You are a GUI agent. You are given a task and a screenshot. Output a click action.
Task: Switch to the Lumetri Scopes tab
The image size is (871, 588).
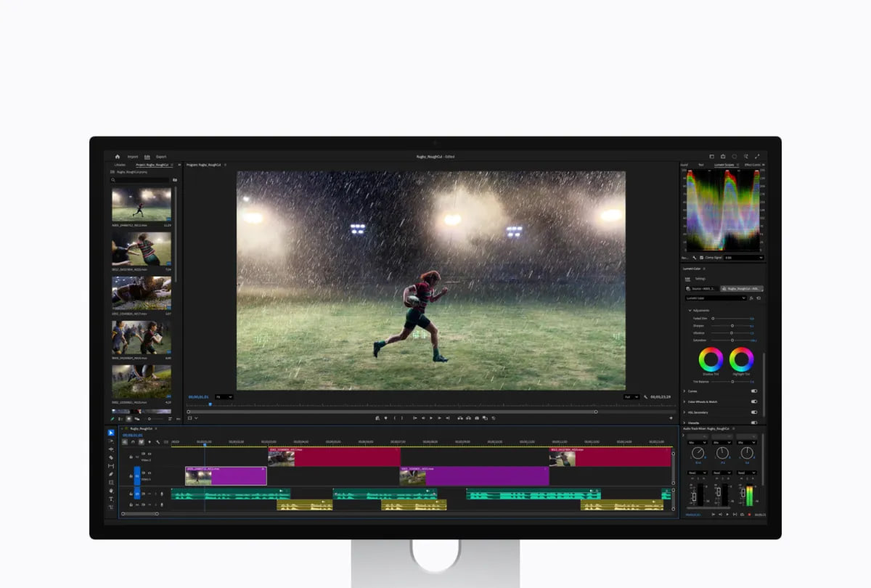coord(724,165)
